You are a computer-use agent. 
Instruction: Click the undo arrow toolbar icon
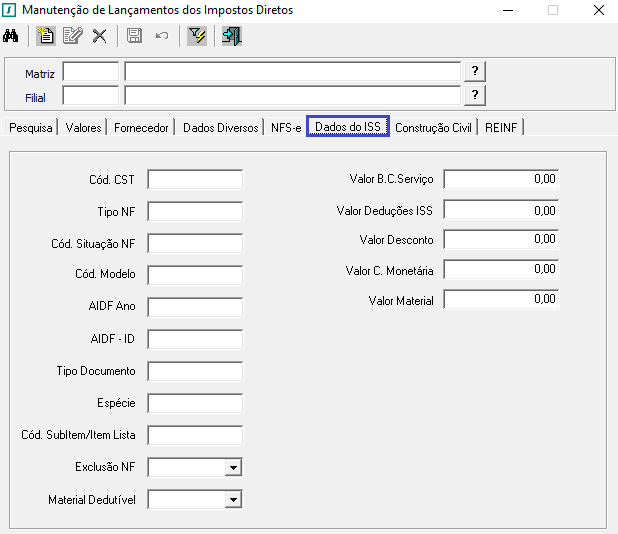(x=161, y=37)
